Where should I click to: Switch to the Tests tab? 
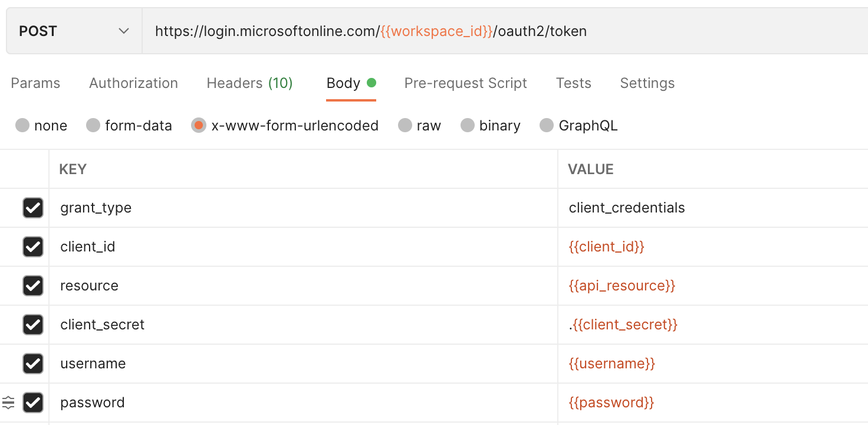tap(573, 83)
